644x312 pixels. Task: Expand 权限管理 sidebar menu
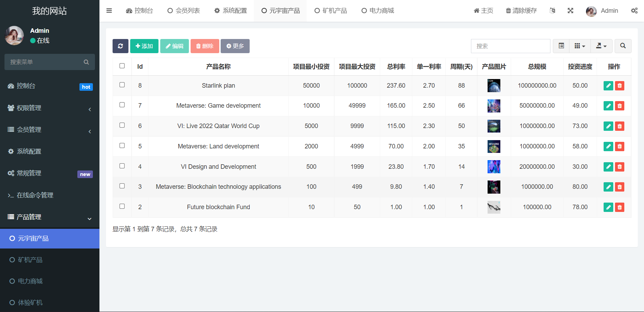pyautogui.click(x=50, y=108)
